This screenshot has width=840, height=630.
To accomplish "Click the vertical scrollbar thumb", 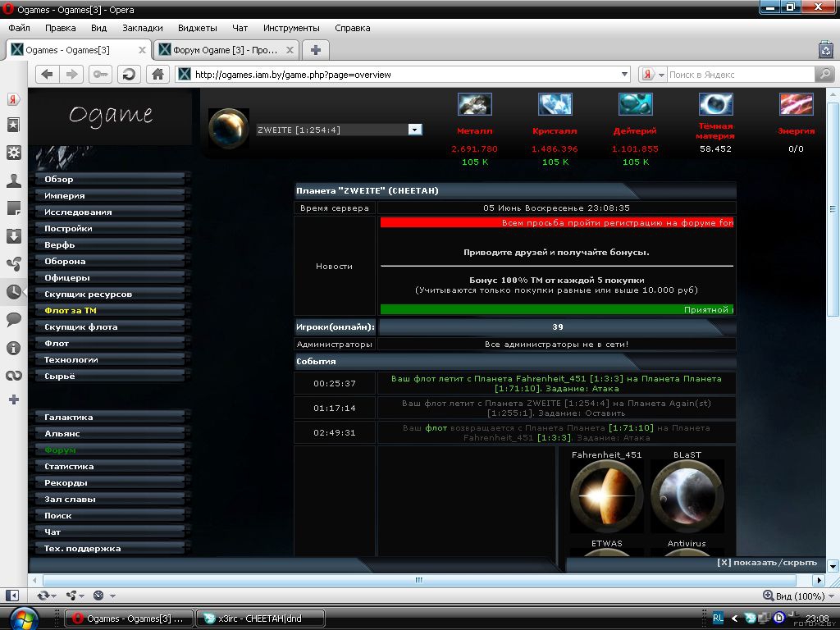I will [x=833, y=209].
